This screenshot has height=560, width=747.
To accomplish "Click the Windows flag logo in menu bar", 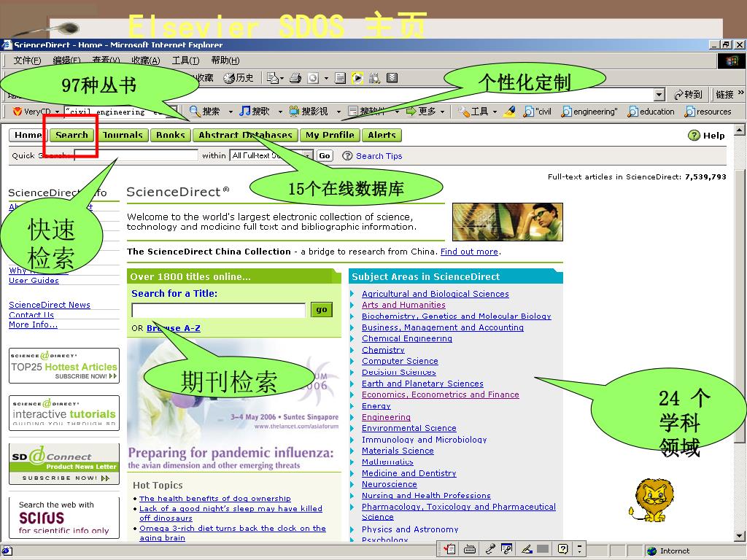I will (x=731, y=61).
